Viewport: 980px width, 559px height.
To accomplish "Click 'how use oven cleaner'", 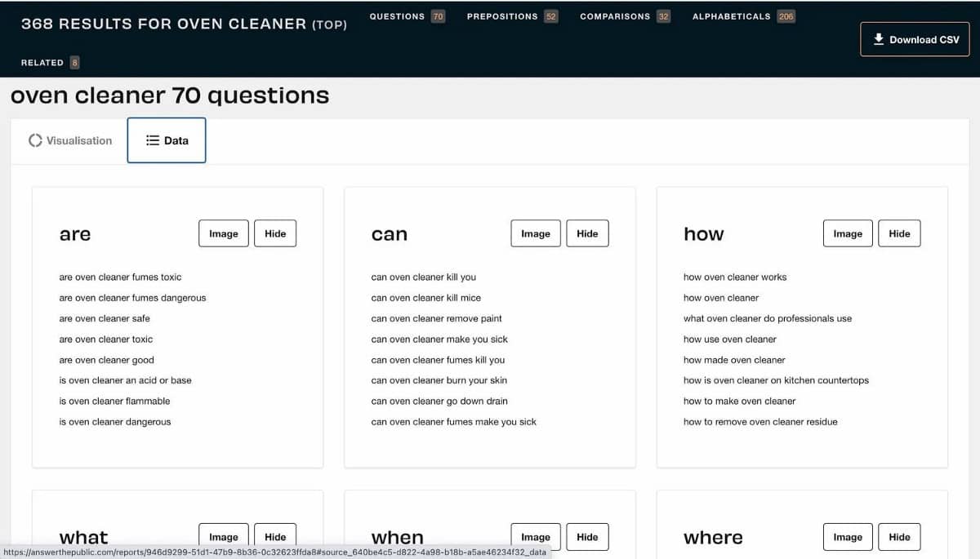I will (730, 339).
